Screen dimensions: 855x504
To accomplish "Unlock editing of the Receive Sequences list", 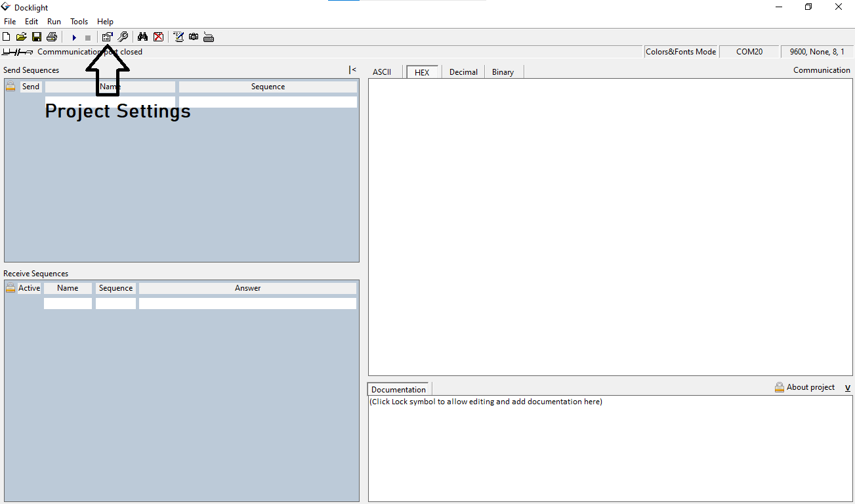I will [10, 287].
